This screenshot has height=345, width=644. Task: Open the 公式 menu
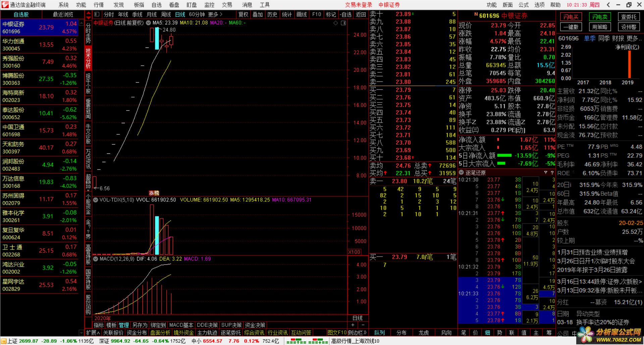coord(524,5)
